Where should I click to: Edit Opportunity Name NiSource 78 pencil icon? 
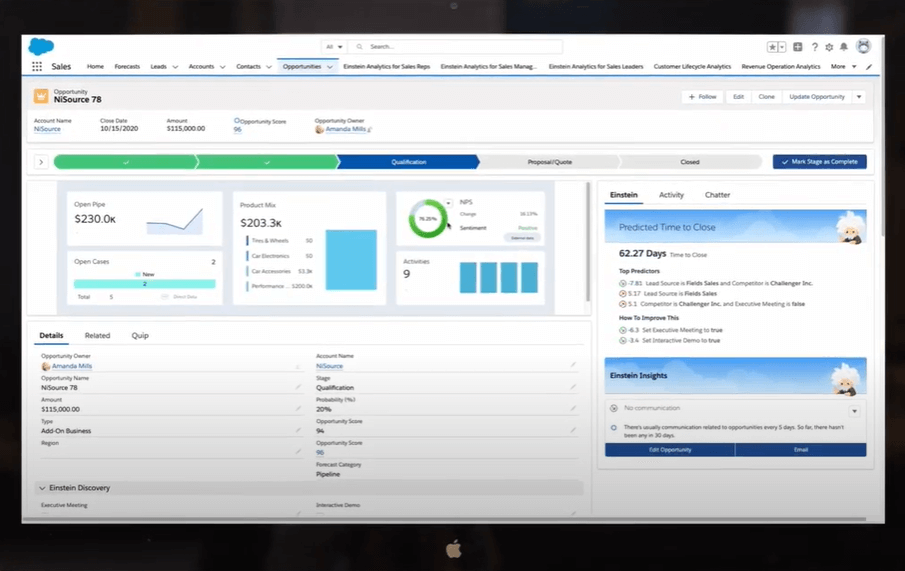298,387
